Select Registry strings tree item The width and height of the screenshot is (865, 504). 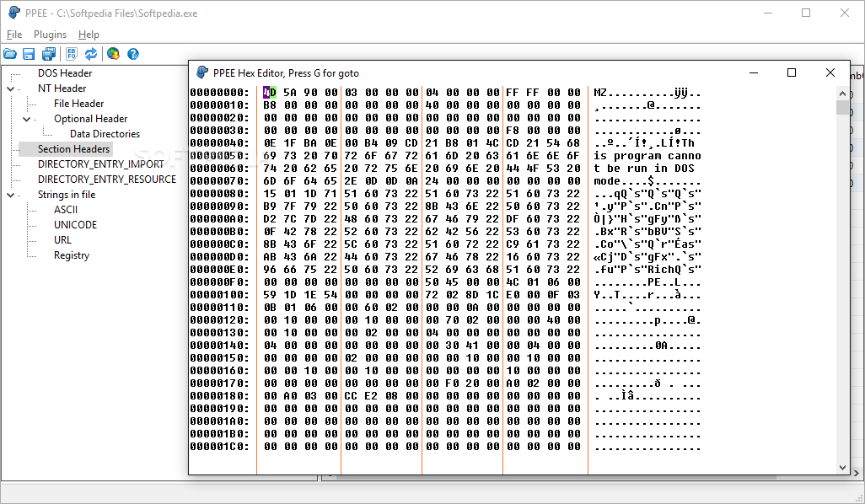(x=72, y=255)
